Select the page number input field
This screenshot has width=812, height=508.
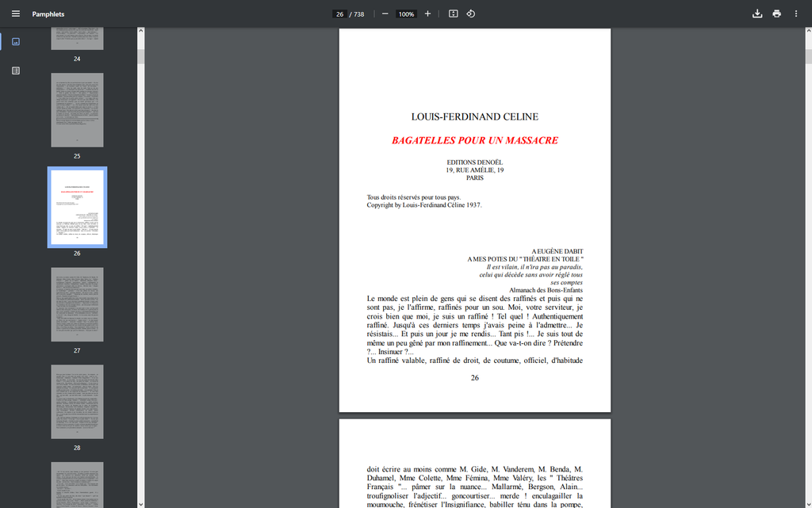click(339, 14)
